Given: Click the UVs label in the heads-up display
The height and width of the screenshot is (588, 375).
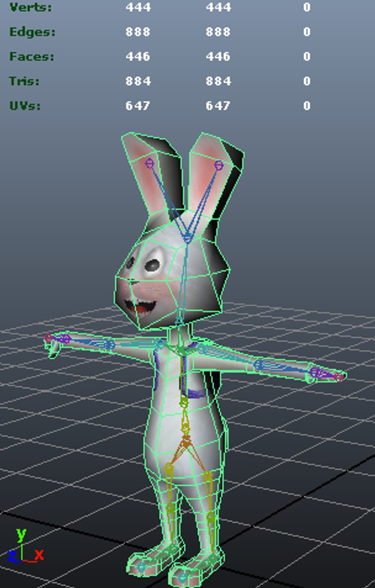Looking at the screenshot, I should 25,106.
